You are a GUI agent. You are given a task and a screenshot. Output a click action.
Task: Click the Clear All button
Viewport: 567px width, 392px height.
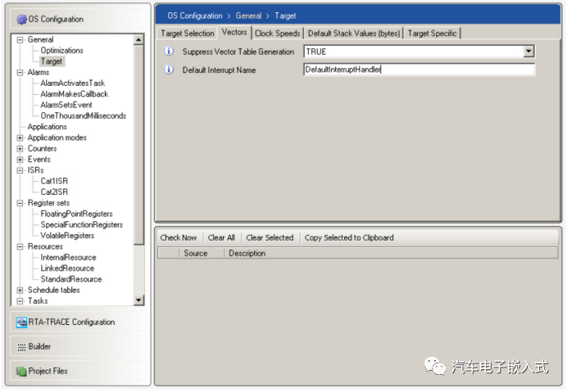click(221, 237)
